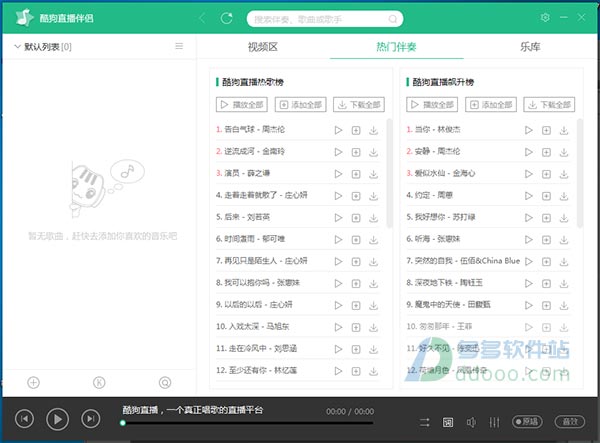600x443 pixels.
Task: Click 下载全部 in 酷狗直播飙升榜
Action: pyautogui.click(x=549, y=104)
